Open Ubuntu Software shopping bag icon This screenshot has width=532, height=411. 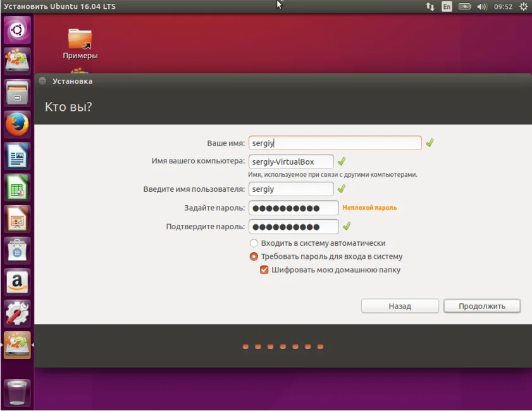click(x=17, y=251)
